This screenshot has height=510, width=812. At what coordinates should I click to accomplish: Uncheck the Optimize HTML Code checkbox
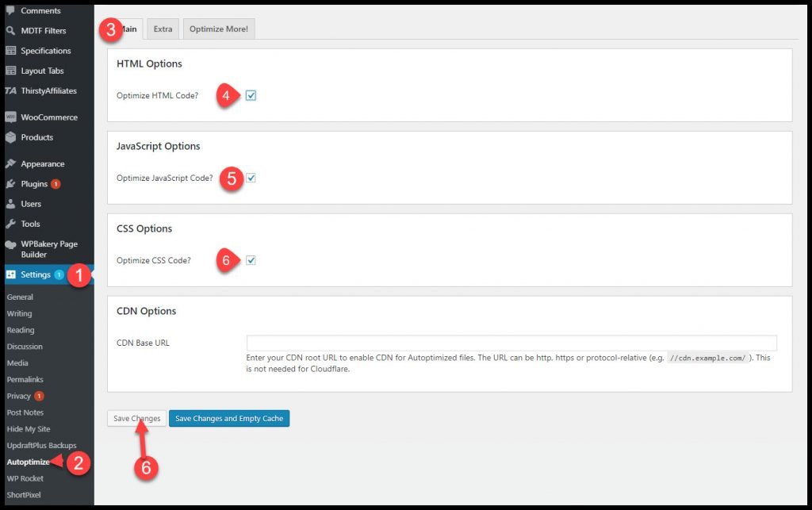[251, 95]
